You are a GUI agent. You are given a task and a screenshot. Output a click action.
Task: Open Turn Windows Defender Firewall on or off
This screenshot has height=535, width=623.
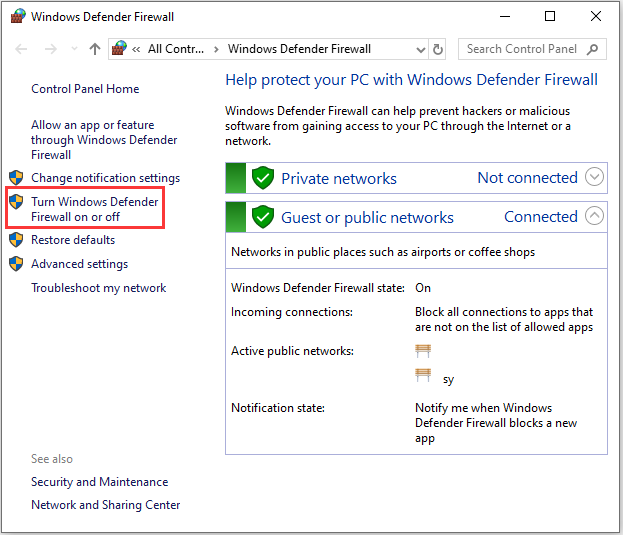point(95,209)
